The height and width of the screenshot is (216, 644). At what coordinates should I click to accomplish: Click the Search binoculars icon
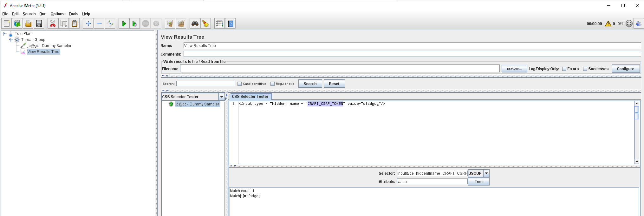pos(195,24)
